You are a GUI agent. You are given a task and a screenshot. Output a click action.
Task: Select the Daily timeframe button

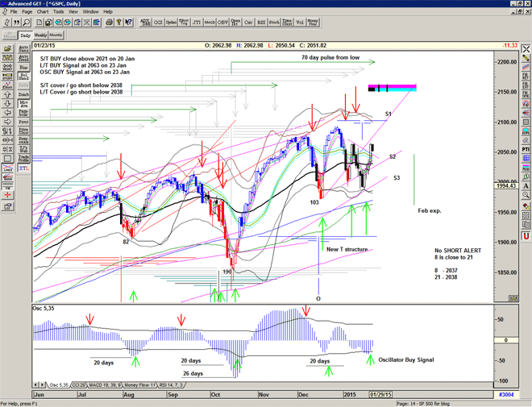pos(25,35)
